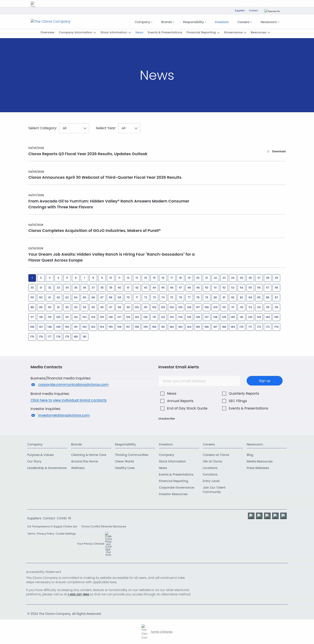This screenshot has height=644, width=314.
Task: Open the Search icon in top bar
Action: [272, 11]
